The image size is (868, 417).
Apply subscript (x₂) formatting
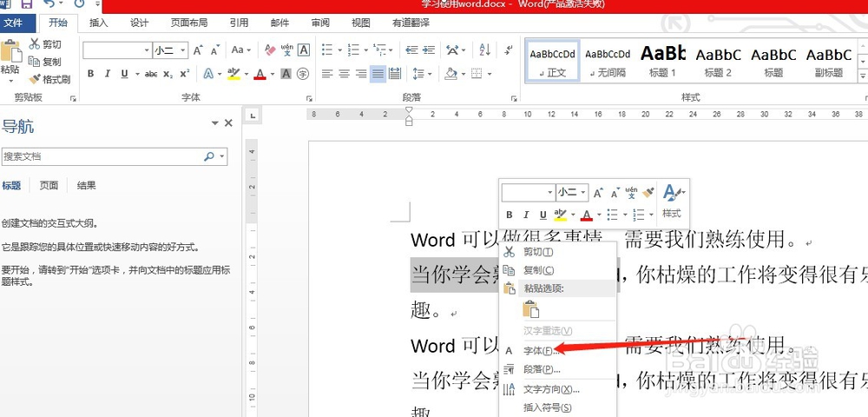pyautogui.click(x=168, y=74)
